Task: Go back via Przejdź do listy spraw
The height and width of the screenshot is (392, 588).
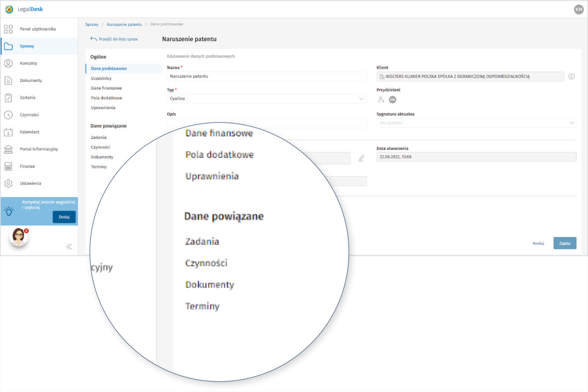Action: click(x=114, y=39)
